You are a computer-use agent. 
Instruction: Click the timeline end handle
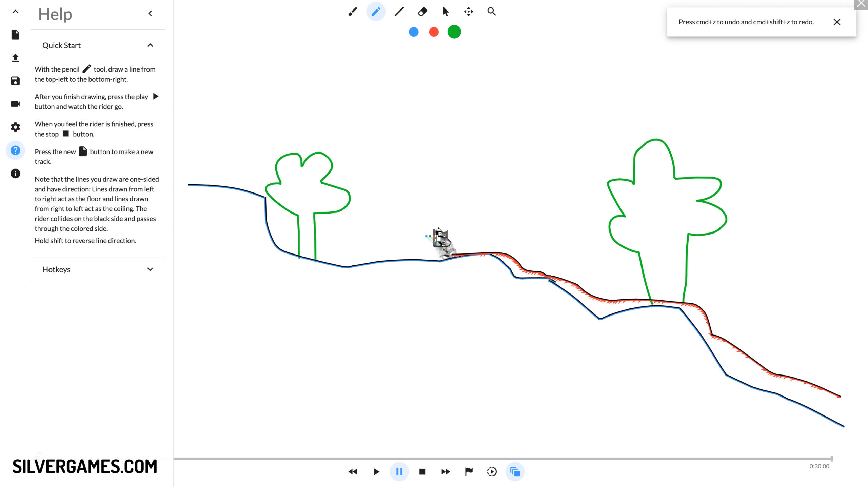832,459
